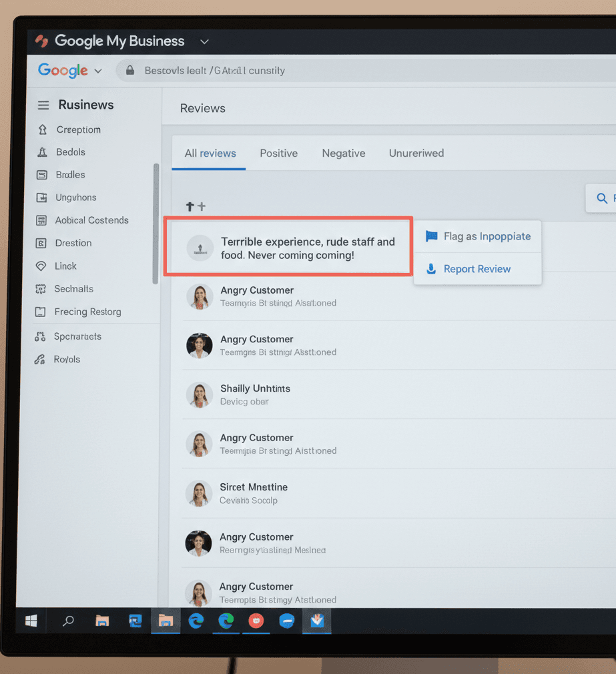Click the Aobical Costends sidebar icon

tap(41, 220)
